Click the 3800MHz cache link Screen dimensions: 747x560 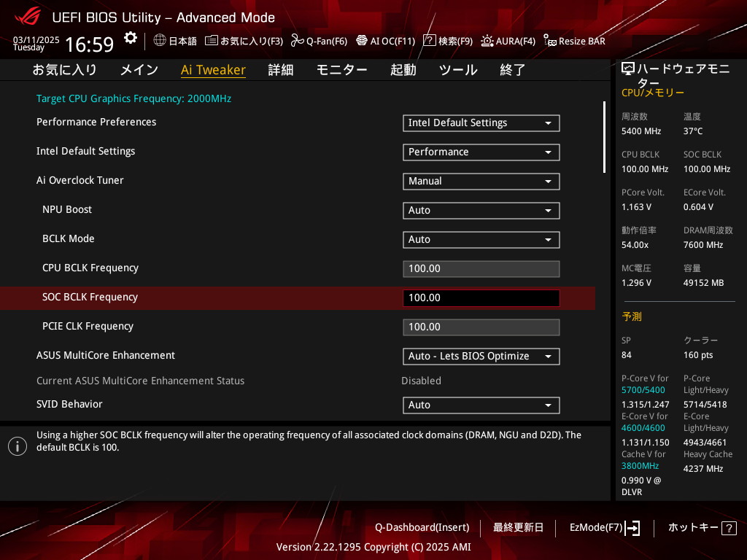tap(640, 466)
